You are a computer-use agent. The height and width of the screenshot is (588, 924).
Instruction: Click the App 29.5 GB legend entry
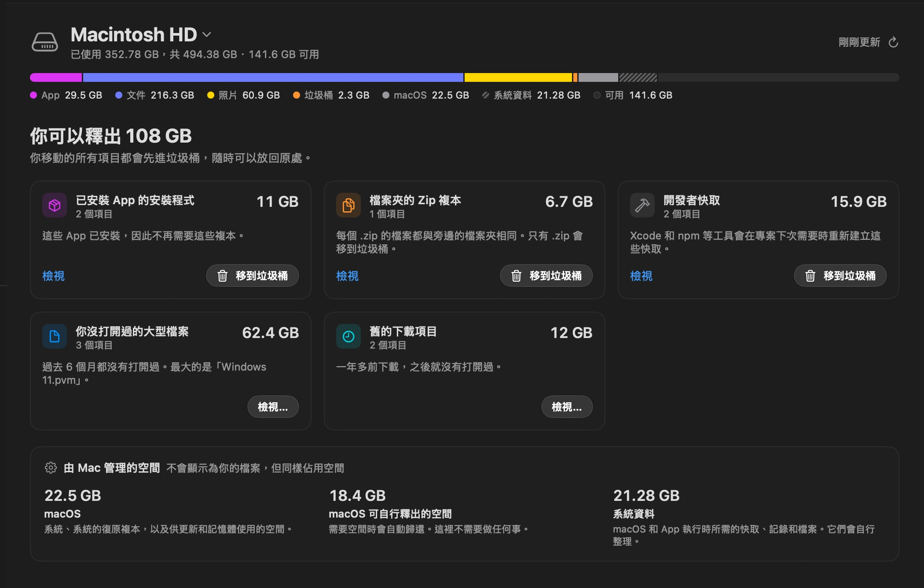66,95
